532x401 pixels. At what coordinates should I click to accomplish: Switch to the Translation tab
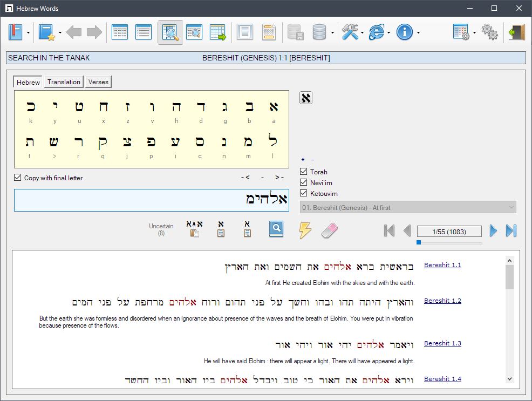[64, 81]
